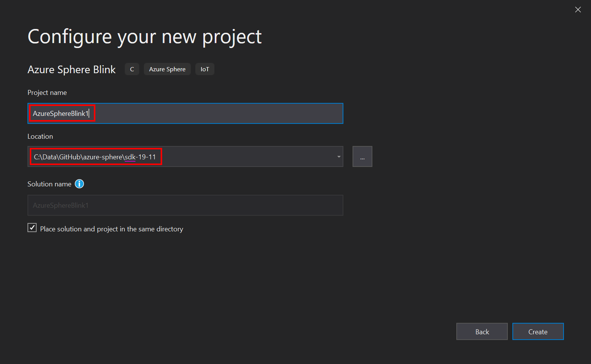Click the Configure your new project heading
The height and width of the screenshot is (364, 591).
145,37
